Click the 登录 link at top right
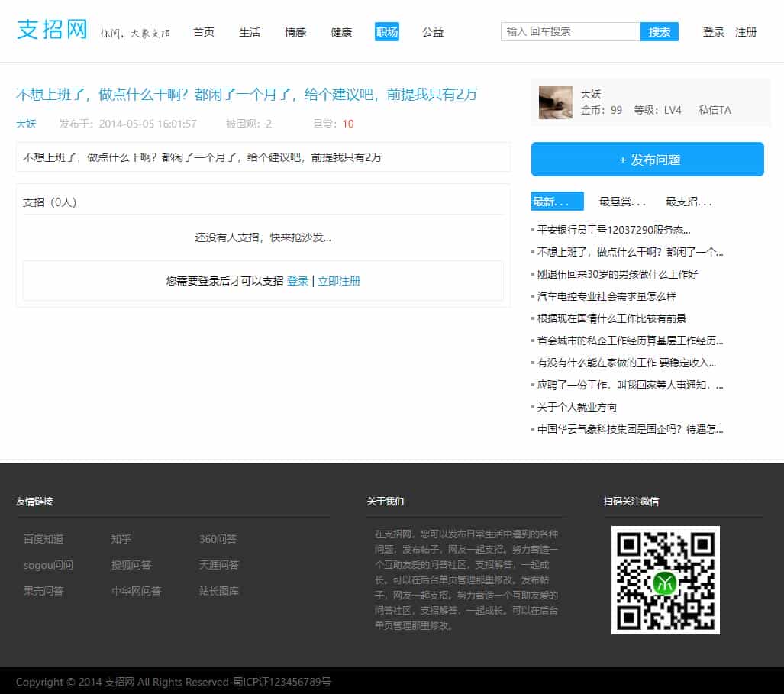This screenshot has width=784, height=694. click(711, 32)
